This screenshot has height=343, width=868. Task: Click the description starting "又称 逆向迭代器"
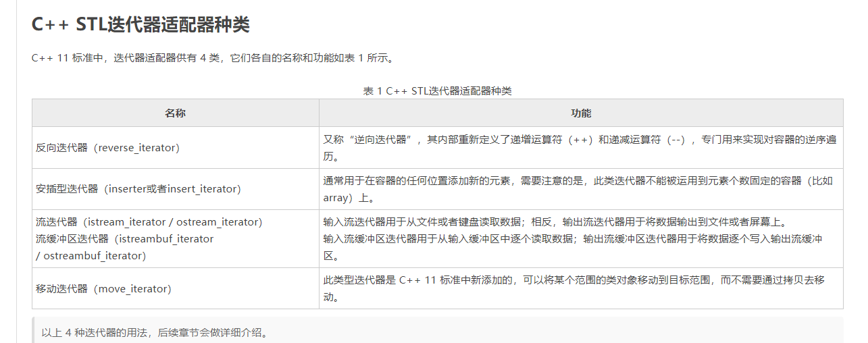coord(579,140)
